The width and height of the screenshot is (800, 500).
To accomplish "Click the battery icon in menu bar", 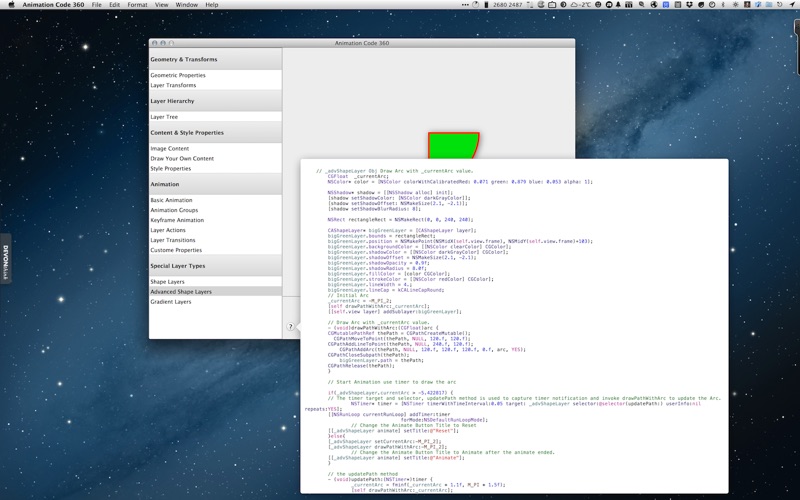I will click(x=486, y=5).
